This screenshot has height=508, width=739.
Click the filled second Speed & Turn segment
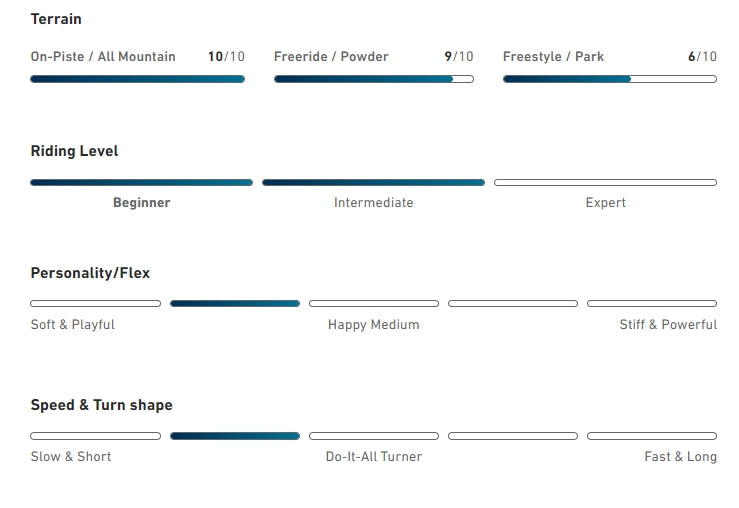pyautogui.click(x=235, y=436)
